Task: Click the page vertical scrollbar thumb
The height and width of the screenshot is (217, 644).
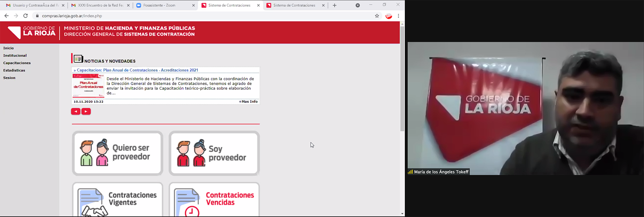Action: (402, 79)
